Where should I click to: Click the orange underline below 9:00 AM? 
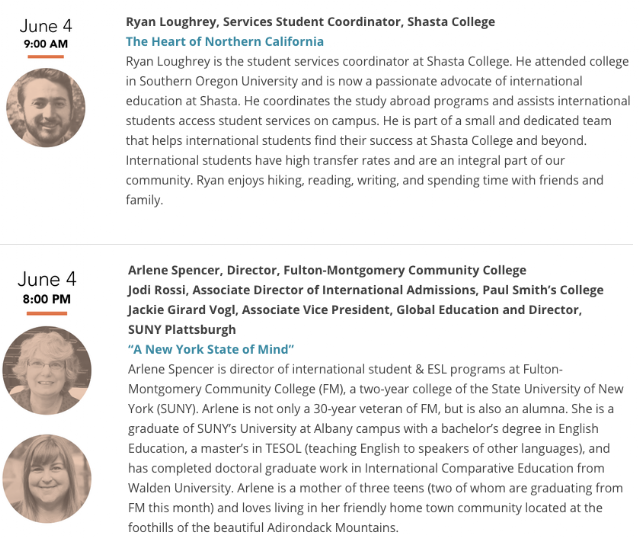(46, 57)
